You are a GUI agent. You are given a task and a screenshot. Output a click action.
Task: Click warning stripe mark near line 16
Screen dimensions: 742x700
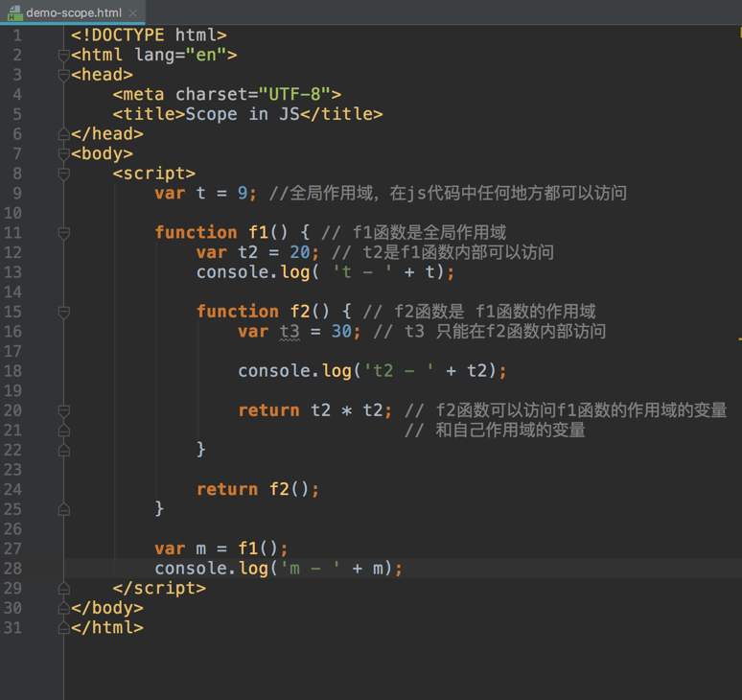point(740,338)
